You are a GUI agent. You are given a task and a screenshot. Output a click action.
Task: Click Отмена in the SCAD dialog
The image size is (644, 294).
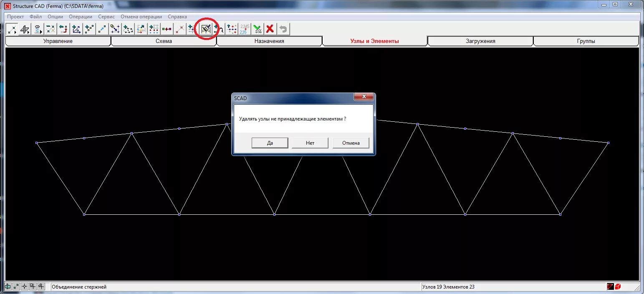click(x=351, y=143)
